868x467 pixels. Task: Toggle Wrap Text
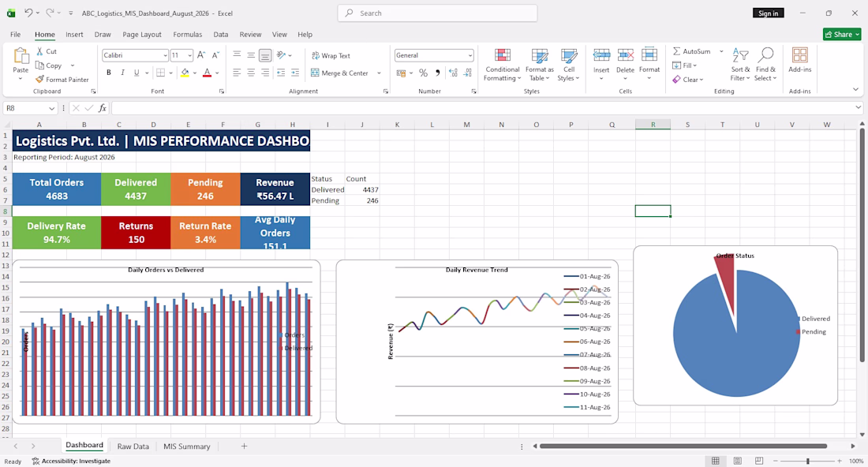click(x=331, y=55)
